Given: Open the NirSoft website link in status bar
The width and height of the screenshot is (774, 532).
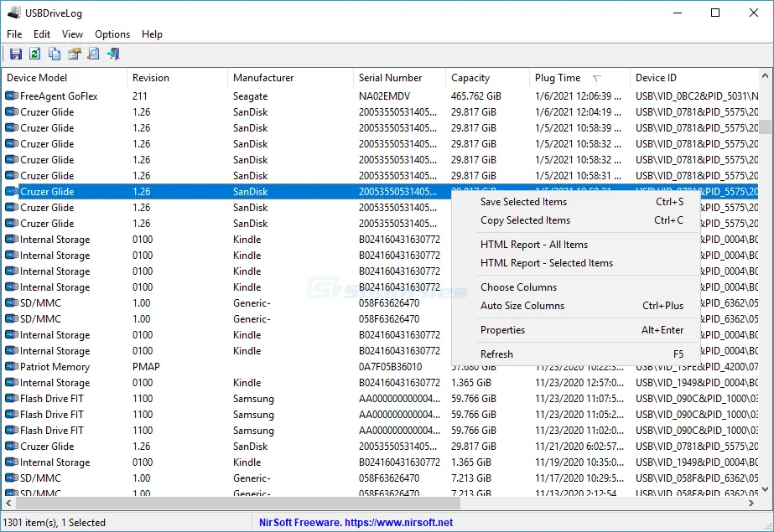Looking at the screenshot, I should [356, 522].
